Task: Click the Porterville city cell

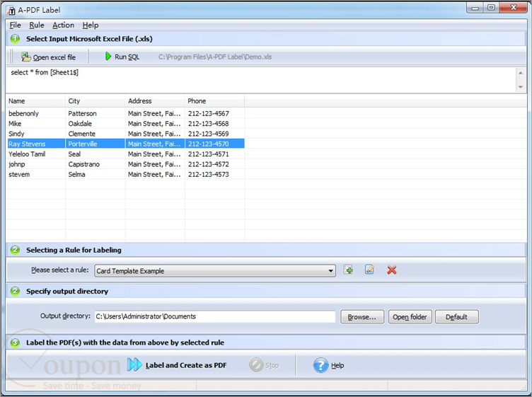Action: [83, 144]
